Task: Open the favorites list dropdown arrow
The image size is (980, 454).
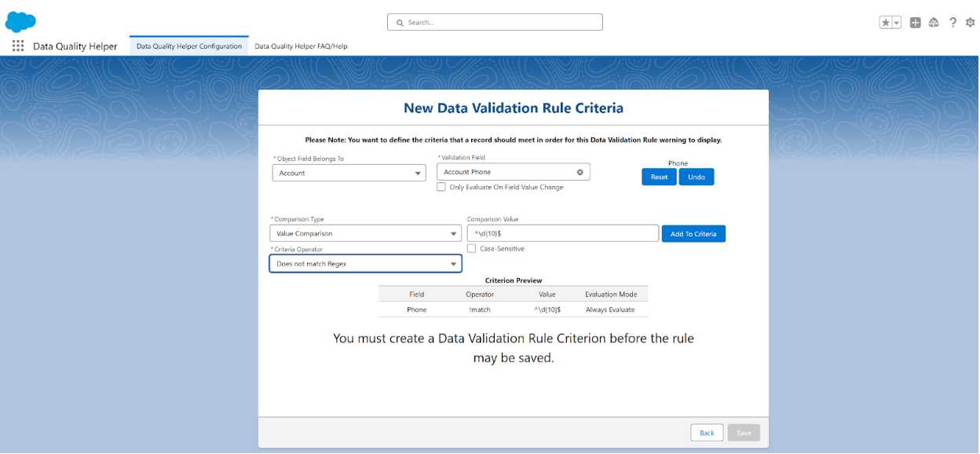Action: coord(897,23)
